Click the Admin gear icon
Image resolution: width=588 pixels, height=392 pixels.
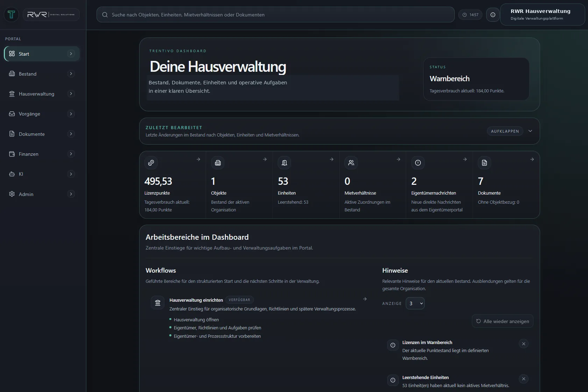point(12,194)
